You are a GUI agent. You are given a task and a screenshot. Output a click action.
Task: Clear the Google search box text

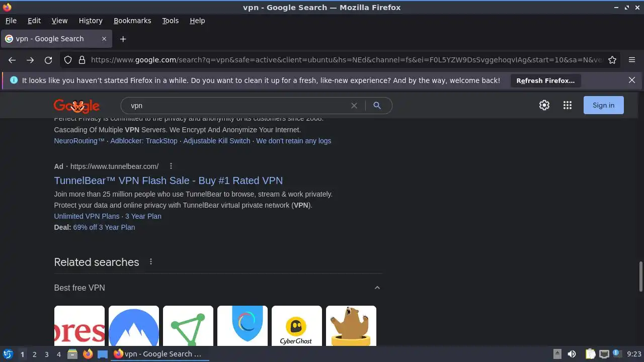(354, 106)
